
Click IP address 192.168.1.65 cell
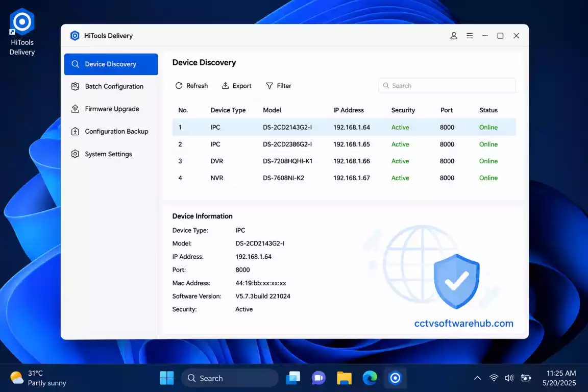351,144
